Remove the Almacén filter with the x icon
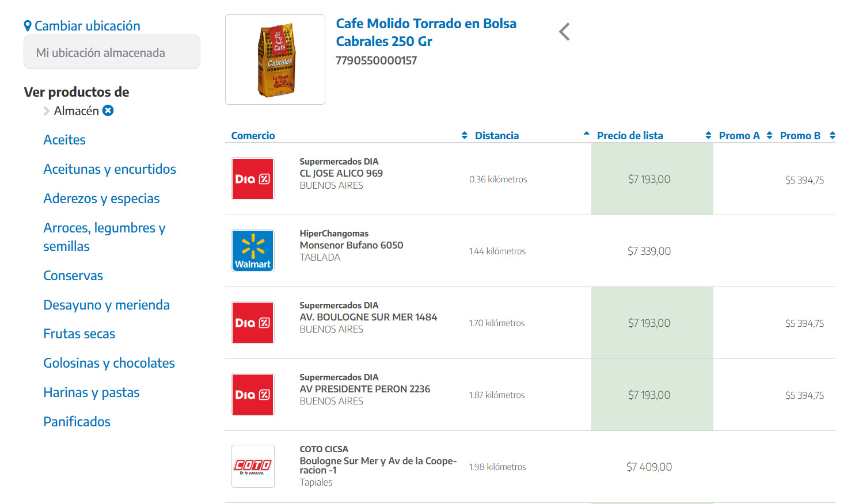 coord(108,110)
